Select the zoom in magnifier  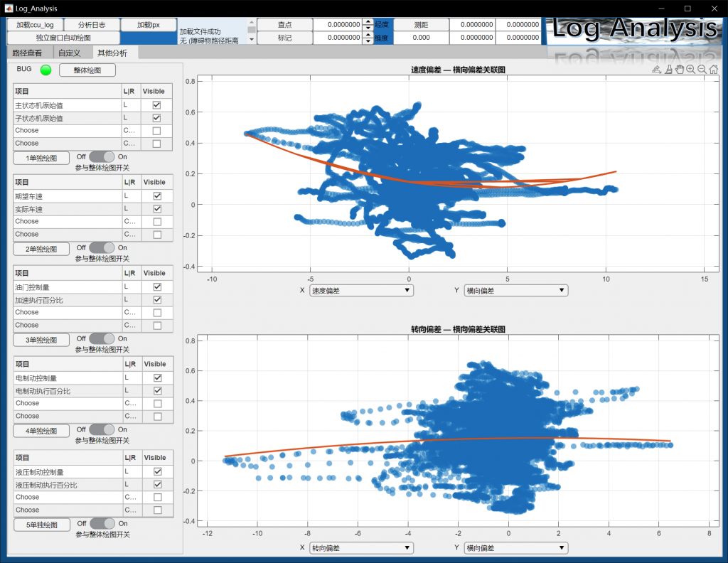(691, 70)
